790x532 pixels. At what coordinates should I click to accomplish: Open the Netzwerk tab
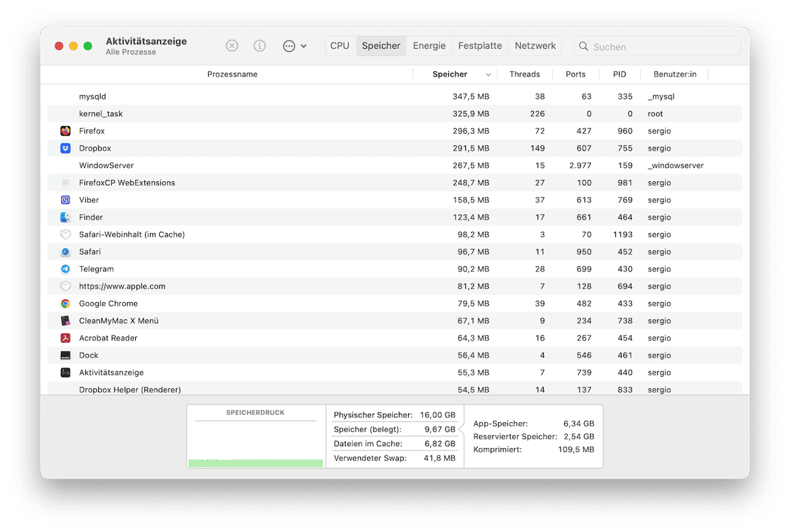click(535, 46)
